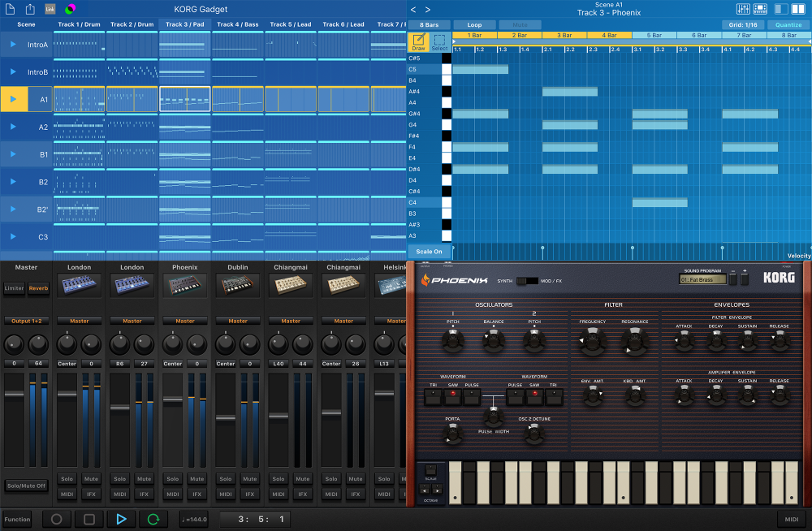
Task: Play the IntroB scene
Action: coord(13,72)
